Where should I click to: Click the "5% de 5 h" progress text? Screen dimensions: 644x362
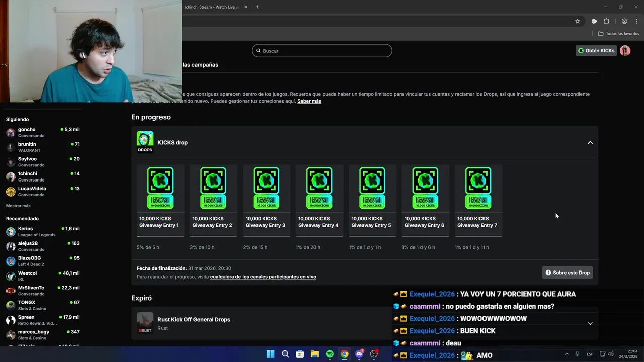pos(148,247)
